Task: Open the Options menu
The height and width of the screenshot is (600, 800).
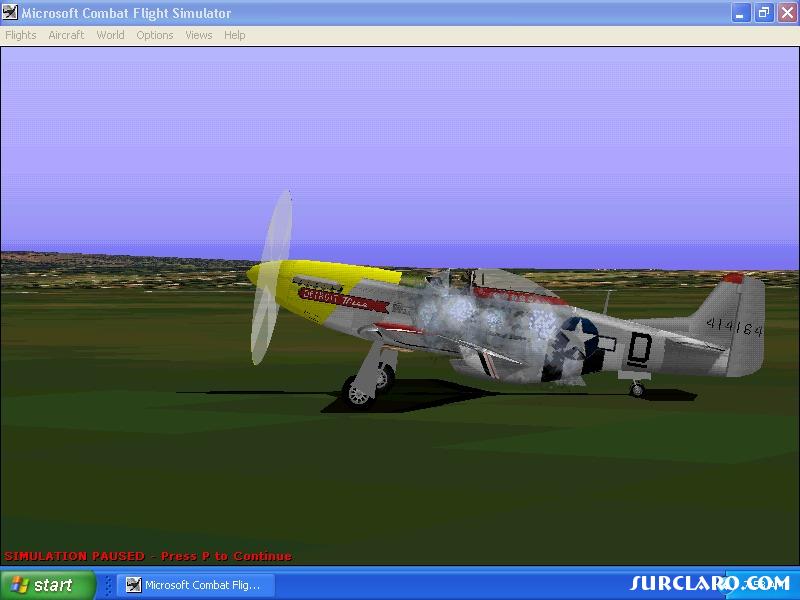Action: (x=155, y=35)
